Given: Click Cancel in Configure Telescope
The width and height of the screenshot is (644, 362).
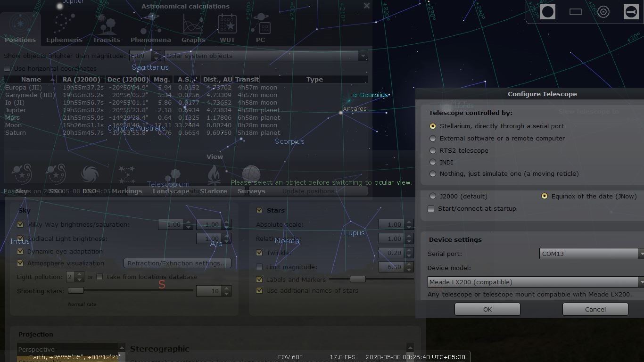Looking at the screenshot, I should click(x=595, y=309).
